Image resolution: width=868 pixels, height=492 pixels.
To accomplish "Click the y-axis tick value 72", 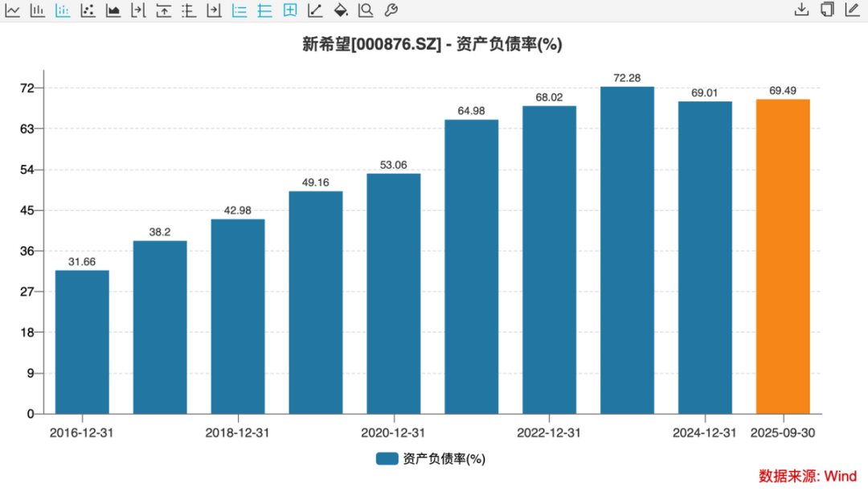I will tap(27, 88).
